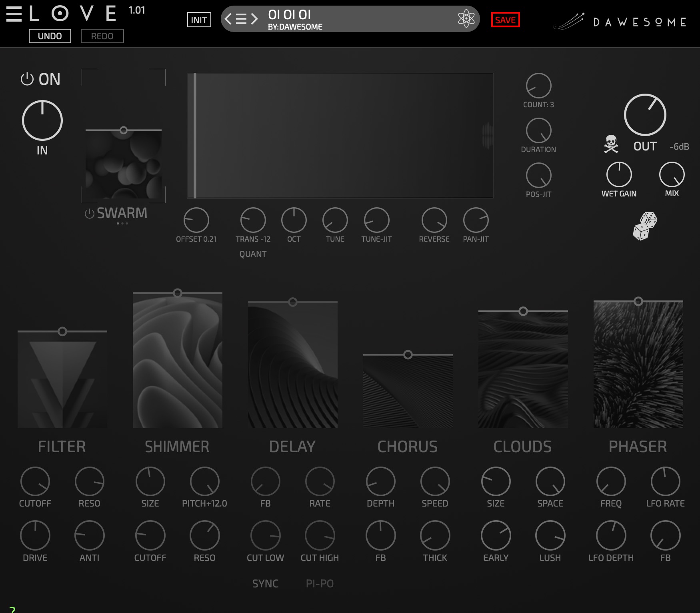This screenshot has width=700, height=613.
Task: Toggle delay SYNC option
Action: click(265, 583)
